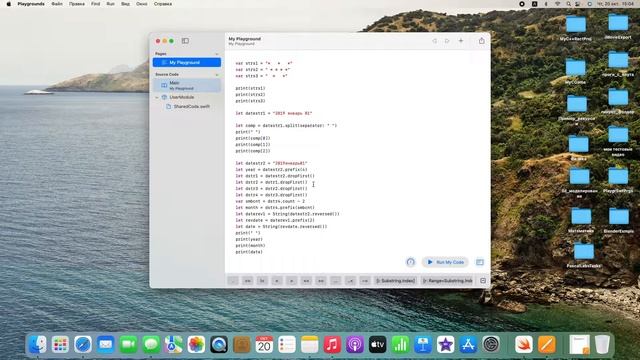The image size is (640, 360).
Task: Open Messages from the Dock
Action: pyautogui.click(x=151, y=345)
